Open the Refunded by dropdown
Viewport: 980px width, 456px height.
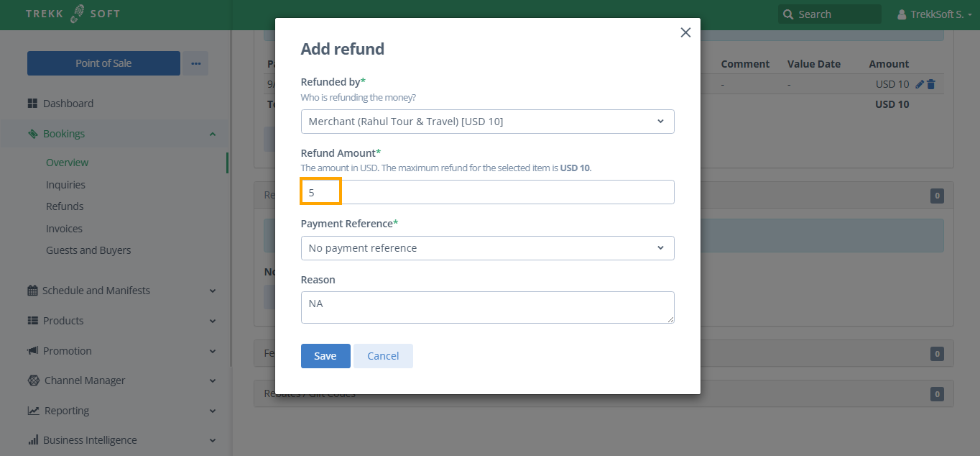click(487, 122)
